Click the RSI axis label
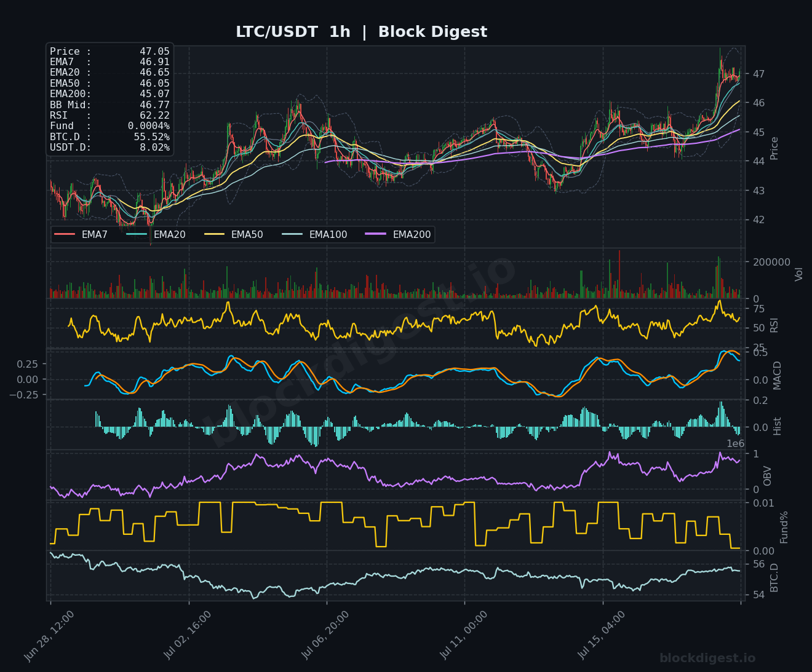The height and width of the screenshot is (672, 812). coord(774,325)
